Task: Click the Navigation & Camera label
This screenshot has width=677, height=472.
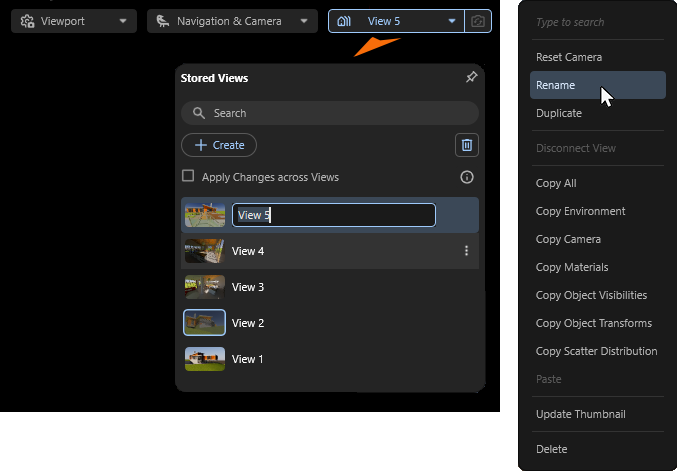Action: tap(229, 21)
